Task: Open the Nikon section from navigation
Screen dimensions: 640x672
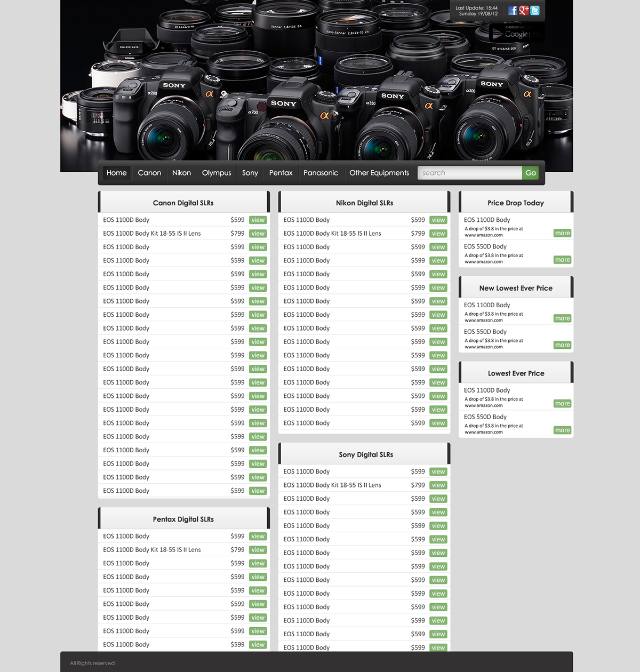Action: pyautogui.click(x=181, y=173)
